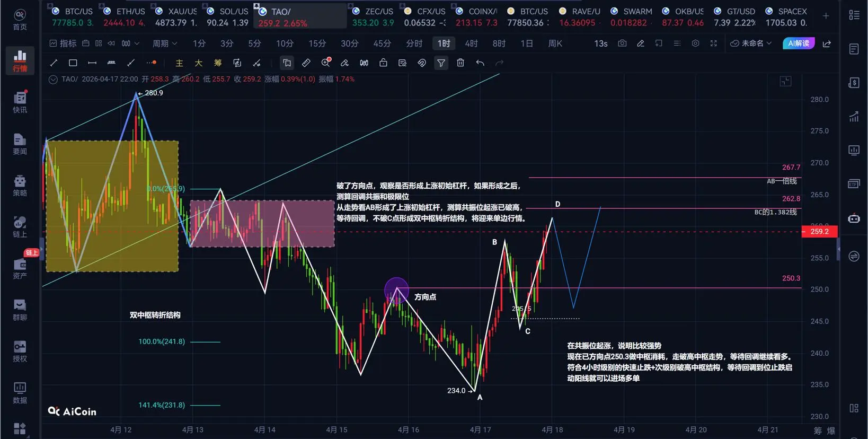This screenshot has height=439, width=868.
Task: Toggle the chart shrink-pane button
Action: [785, 81]
